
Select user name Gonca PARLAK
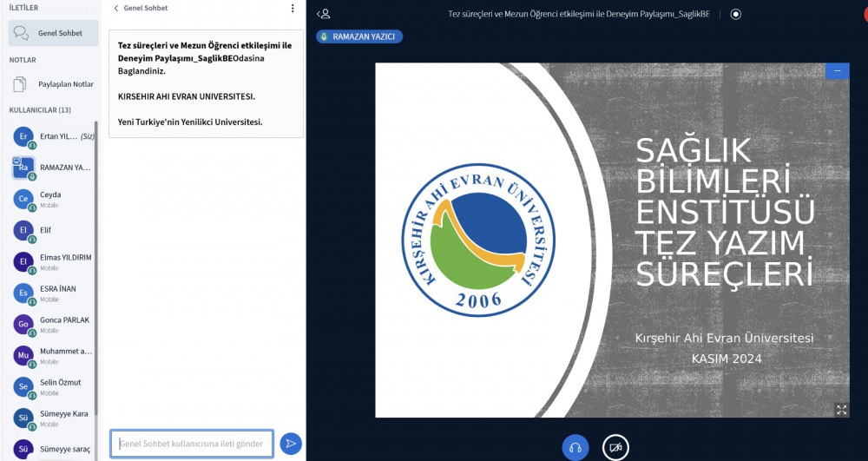coord(64,319)
